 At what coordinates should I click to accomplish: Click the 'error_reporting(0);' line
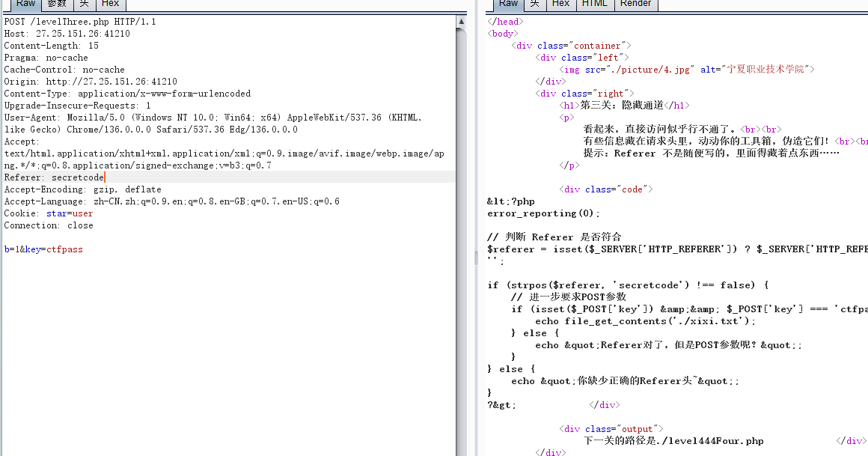pyautogui.click(x=543, y=213)
